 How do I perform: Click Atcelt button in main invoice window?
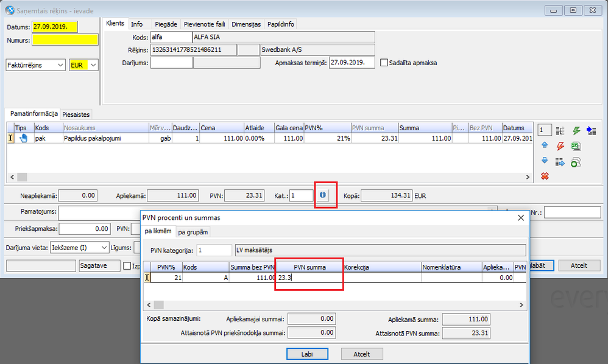coord(579,265)
